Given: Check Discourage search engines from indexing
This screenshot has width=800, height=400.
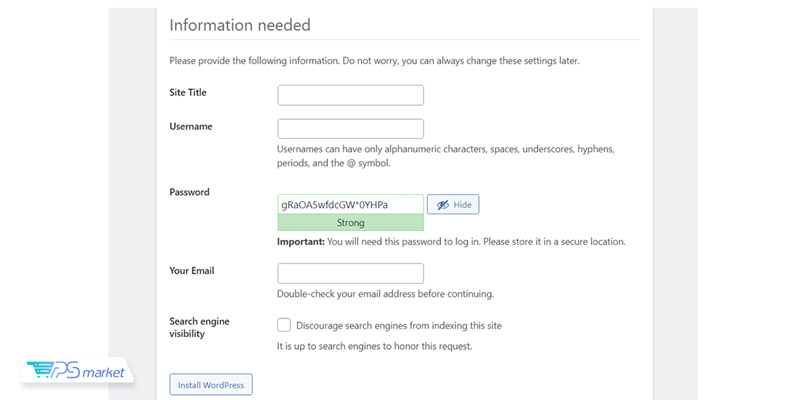Looking at the screenshot, I should [x=284, y=325].
